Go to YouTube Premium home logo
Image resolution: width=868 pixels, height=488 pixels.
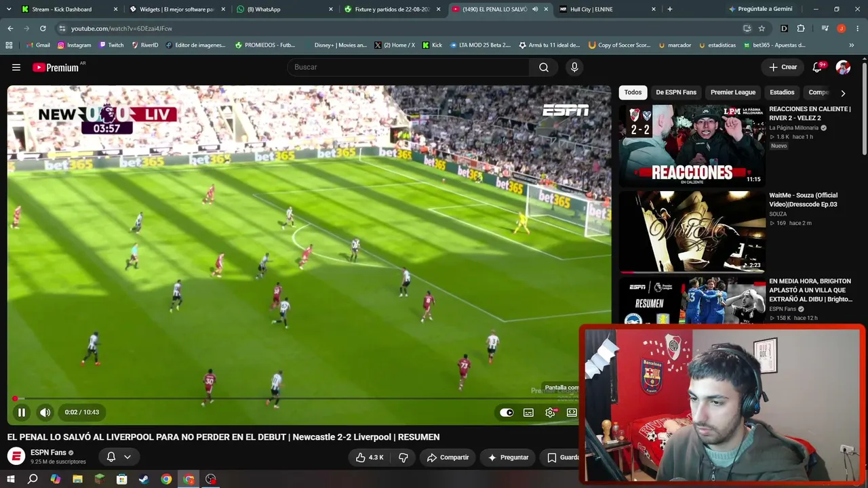click(x=56, y=67)
